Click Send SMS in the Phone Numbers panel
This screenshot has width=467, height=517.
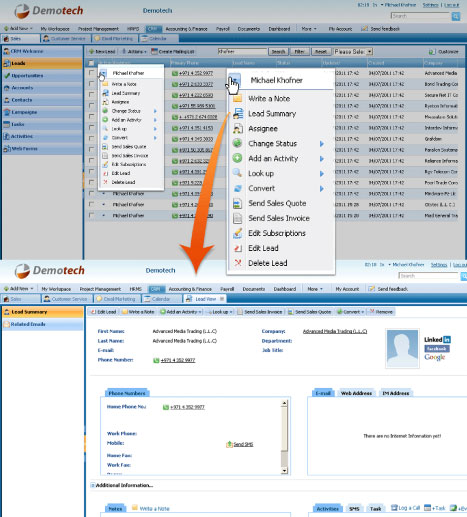tap(240, 444)
